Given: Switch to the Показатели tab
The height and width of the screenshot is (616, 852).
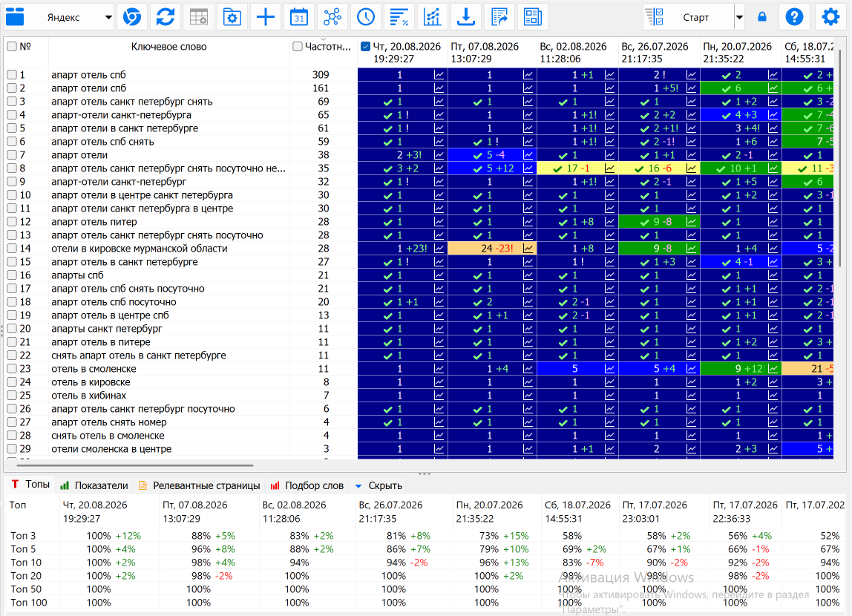Looking at the screenshot, I should tap(94, 485).
